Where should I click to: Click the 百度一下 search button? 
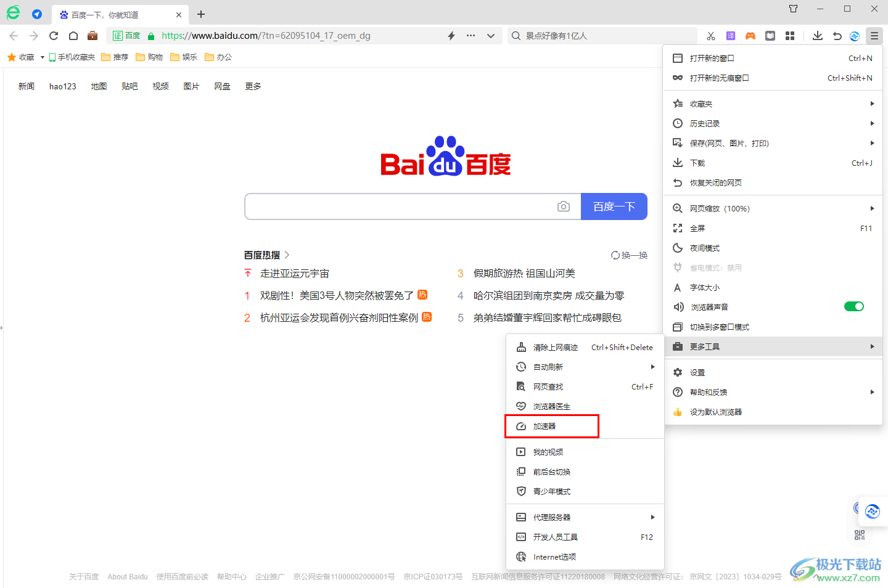click(x=614, y=206)
